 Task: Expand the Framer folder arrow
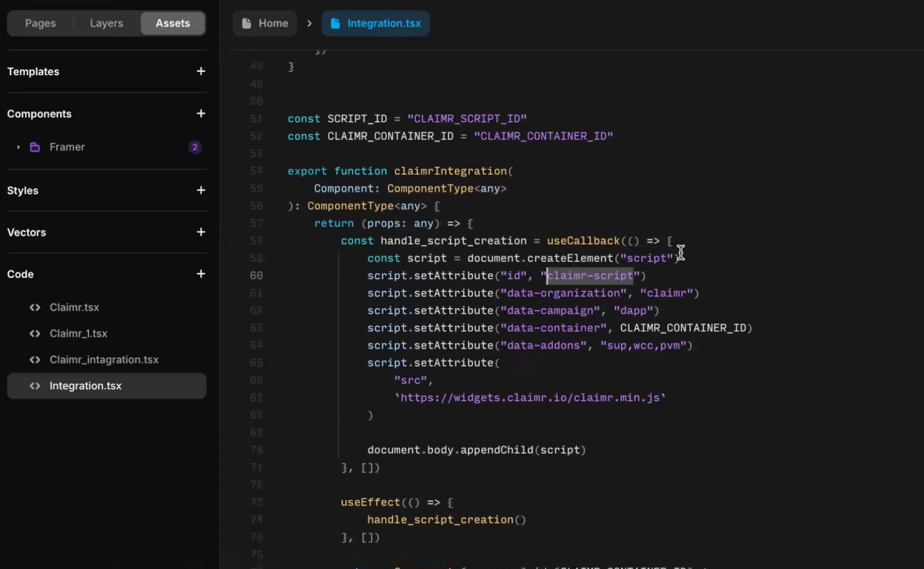(x=19, y=147)
